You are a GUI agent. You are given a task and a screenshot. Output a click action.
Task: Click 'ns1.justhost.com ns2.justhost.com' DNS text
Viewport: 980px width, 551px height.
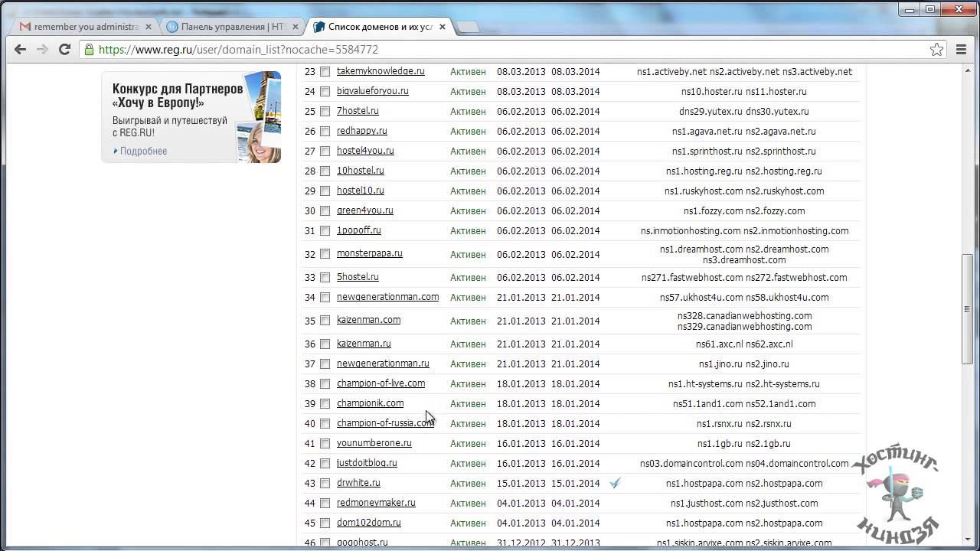[x=744, y=503]
